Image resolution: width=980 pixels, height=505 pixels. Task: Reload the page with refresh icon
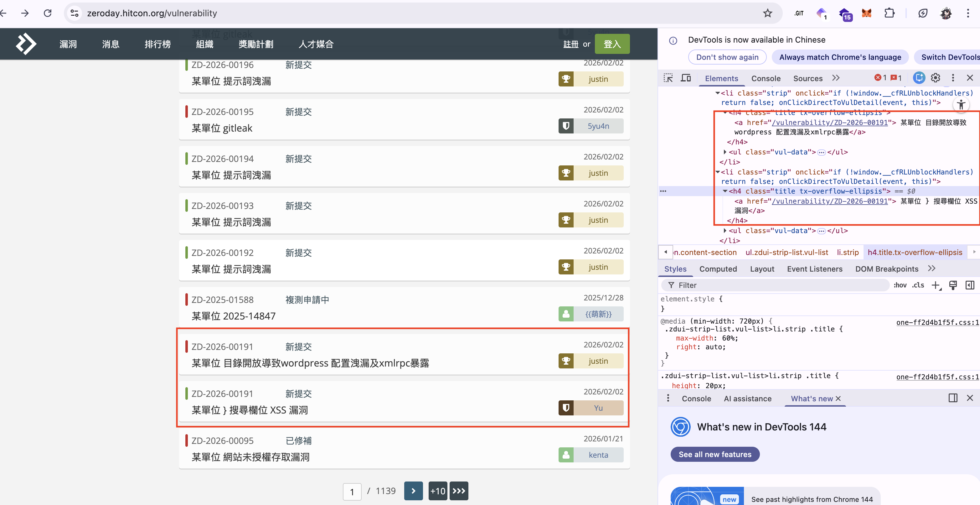(48, 13)
